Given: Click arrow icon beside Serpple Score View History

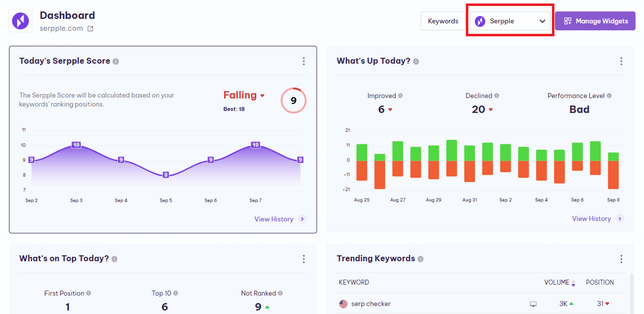Looking at the screenshot, I should pos(303,219).
